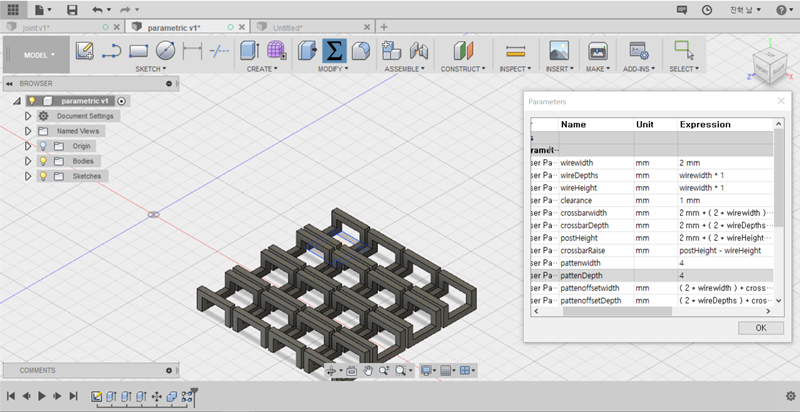Image resolution: width=800 pixels, height=412 pixels.
Task: Click the Change Parameters sigma icon
Action: 334,50
